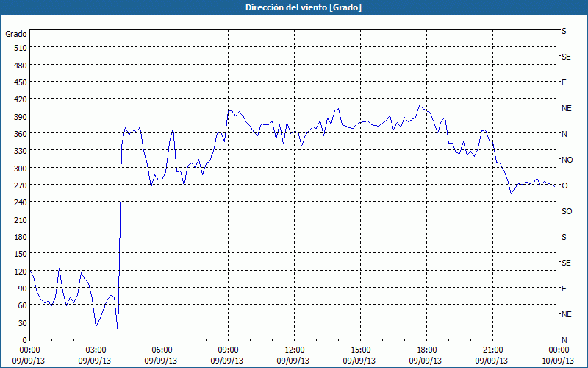Click the 00:00 time label dated 10/09/13
The image size is (588, 368).
coord(559,350)
